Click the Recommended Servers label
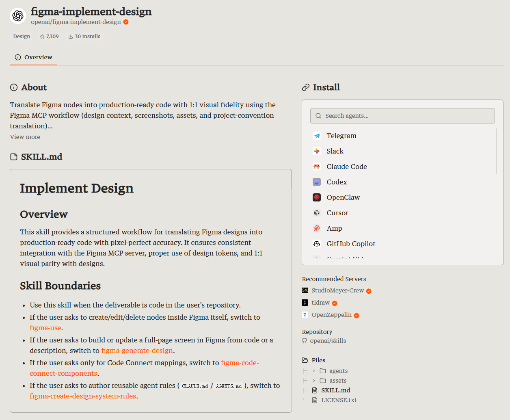 pyautogui.click(x=334, y=279)
